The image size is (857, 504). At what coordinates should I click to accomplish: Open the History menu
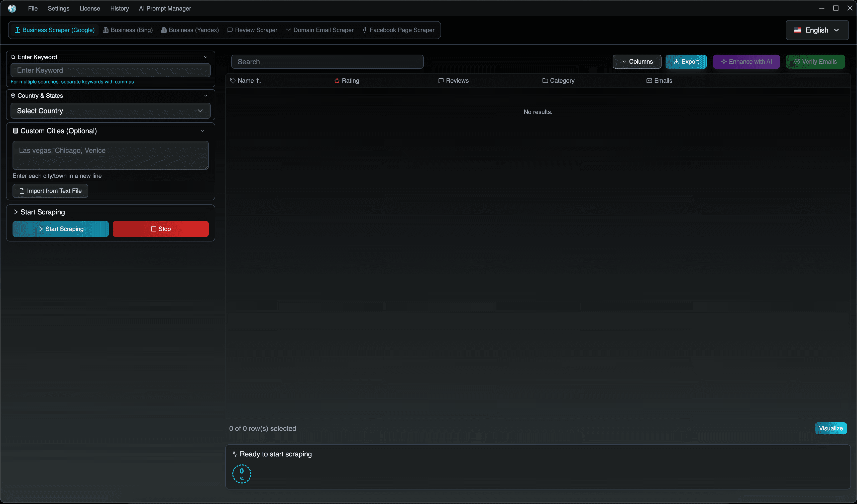pyautogui.click(x=119, y=9)
